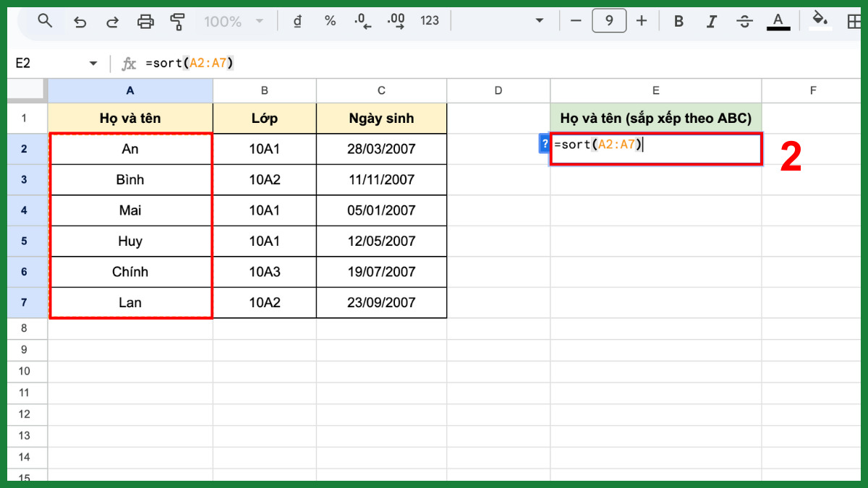
Task: Decrease decimal places
Action: (x=362, y=21)
